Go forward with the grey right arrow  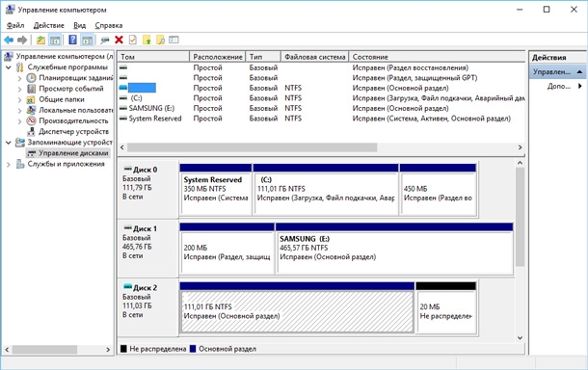click(22, 40)
